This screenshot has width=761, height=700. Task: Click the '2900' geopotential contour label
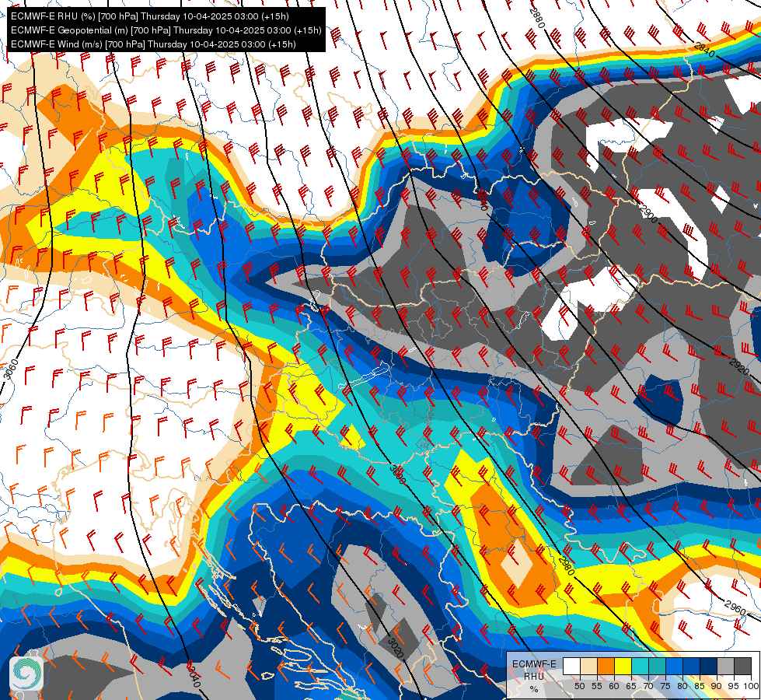pos(649,214)
